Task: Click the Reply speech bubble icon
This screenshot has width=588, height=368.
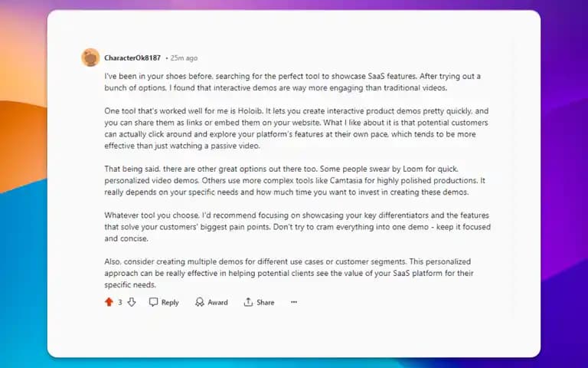Action: pos(153,302)
